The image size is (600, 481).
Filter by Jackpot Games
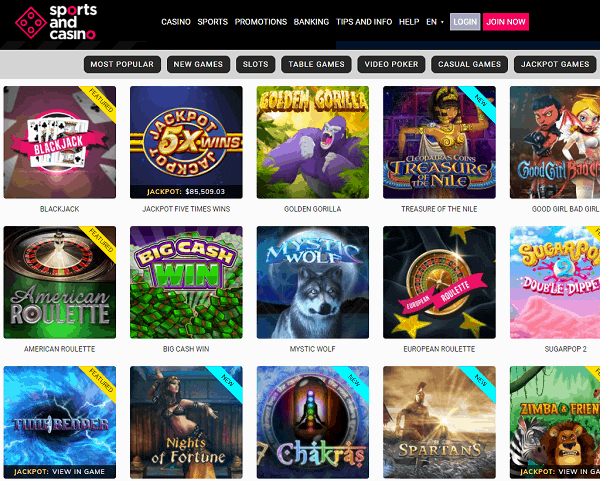[x=555, y=64]
